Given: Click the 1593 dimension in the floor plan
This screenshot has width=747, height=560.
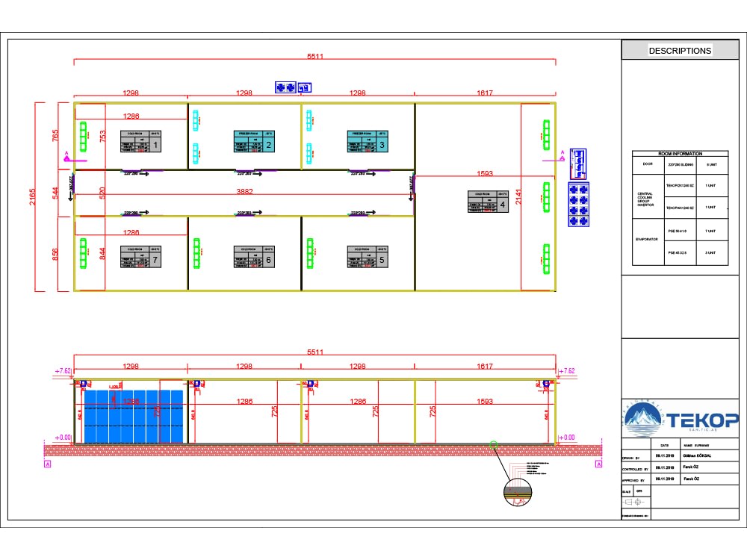Looking at the screenshot, I should pyautogui.click(x=485, y=173).
